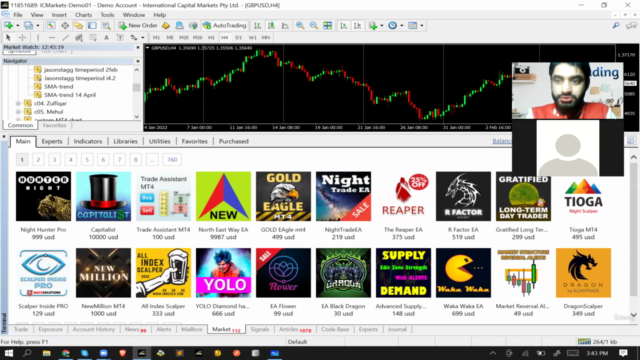Toggle the Navigator folder-star icon
Screen dimensions: 640x360
[x=78, y=25]
